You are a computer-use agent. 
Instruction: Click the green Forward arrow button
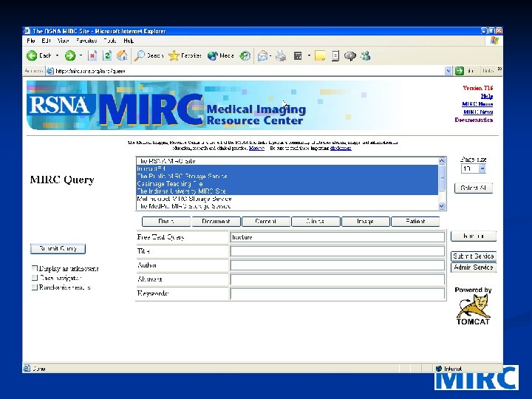(x=70, y=55)
